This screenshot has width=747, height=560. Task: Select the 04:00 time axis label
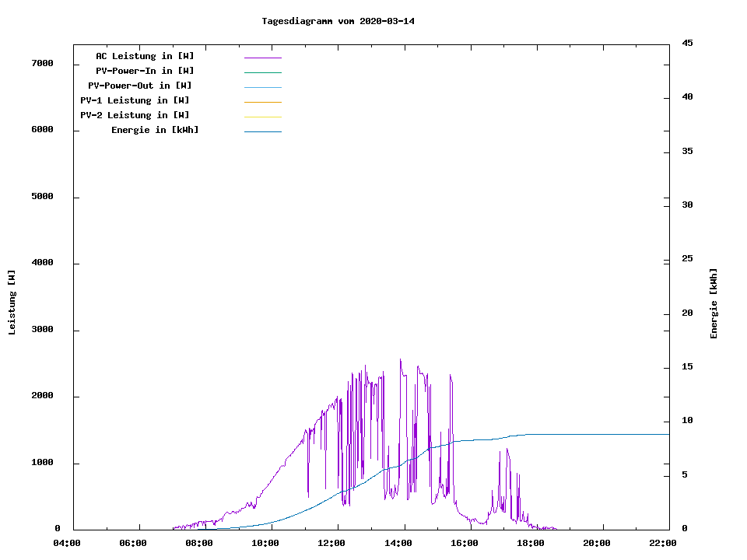pyautogui.click(x=68, y=543)
